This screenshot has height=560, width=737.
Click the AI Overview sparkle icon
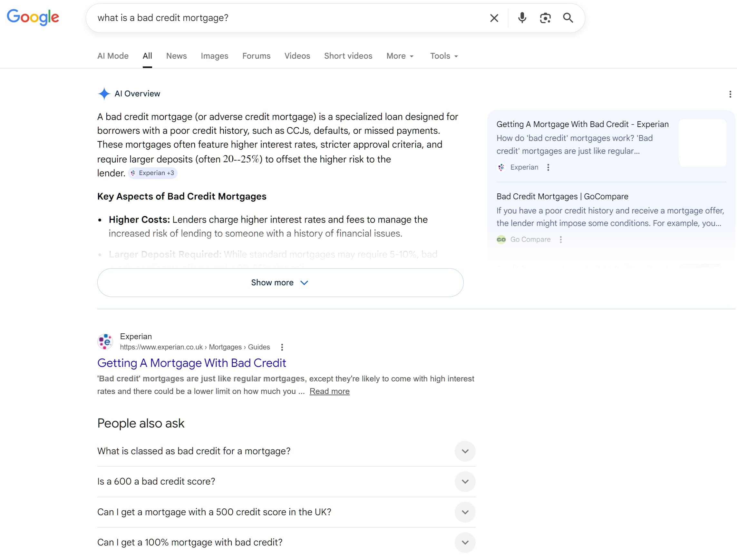pyautogui.click(x=104, y=94)
